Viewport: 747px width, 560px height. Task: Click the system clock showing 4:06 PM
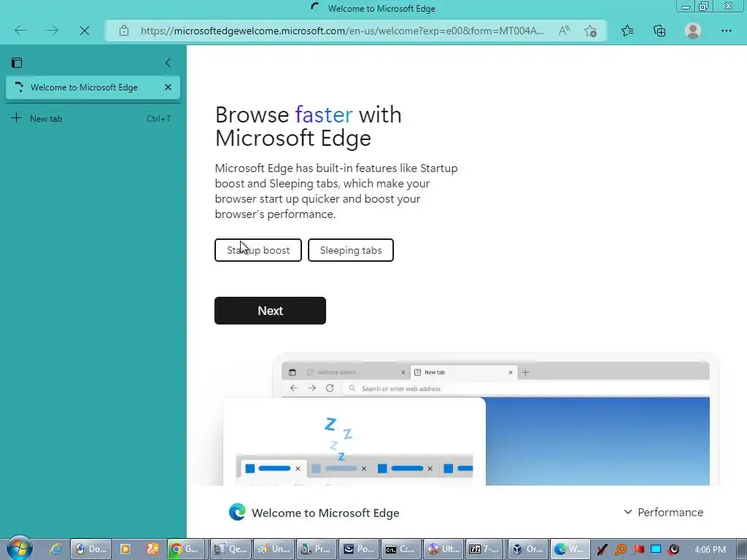coord(710,550)
